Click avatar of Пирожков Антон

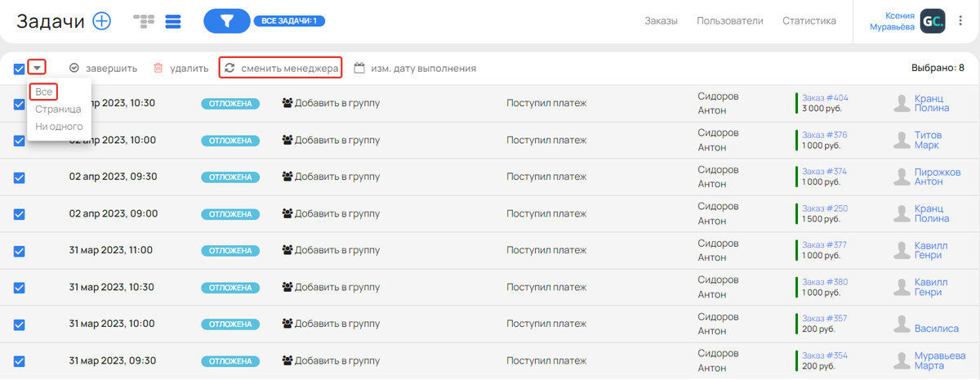pyautogui.click(x=902, y=177)
